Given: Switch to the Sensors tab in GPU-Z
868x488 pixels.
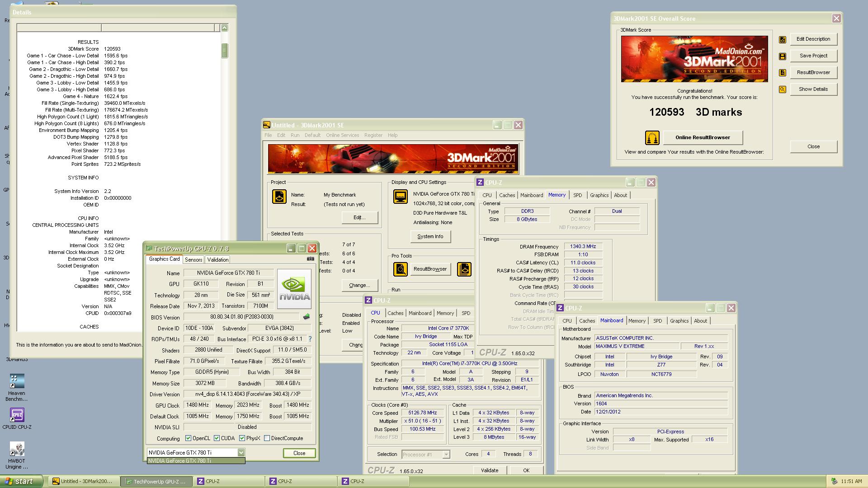Looking at the screenshot, I should click(x=193, y=260).
